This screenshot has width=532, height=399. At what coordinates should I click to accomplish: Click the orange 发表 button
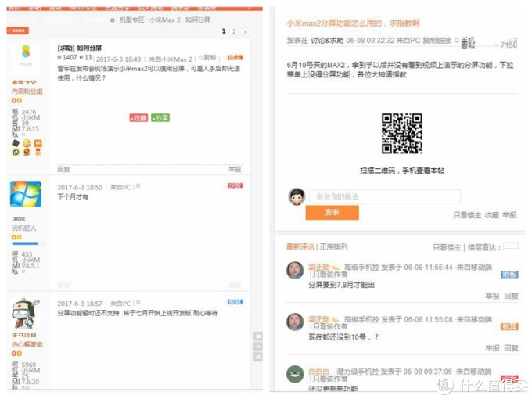pos(332,212)
